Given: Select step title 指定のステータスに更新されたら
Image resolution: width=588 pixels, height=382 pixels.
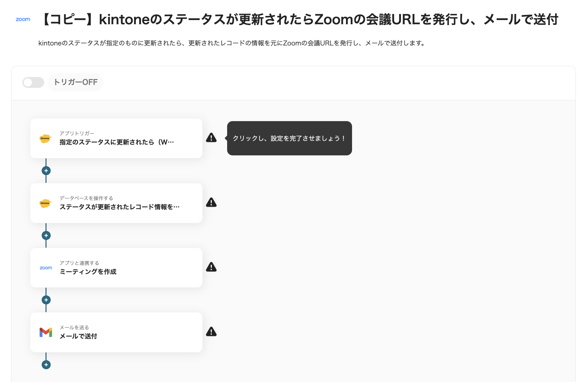Looking at the screenshot, I should tap(117, 142).
